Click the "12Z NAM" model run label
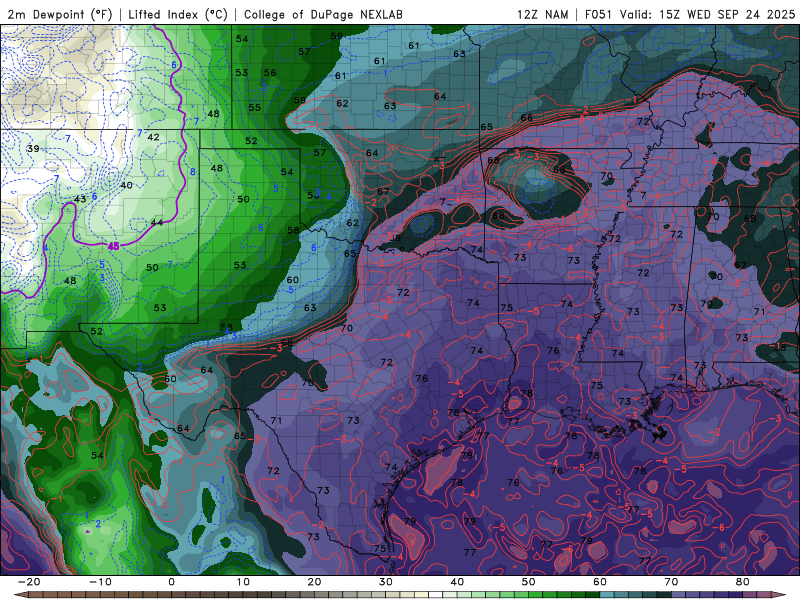 (x=542, y=14)
